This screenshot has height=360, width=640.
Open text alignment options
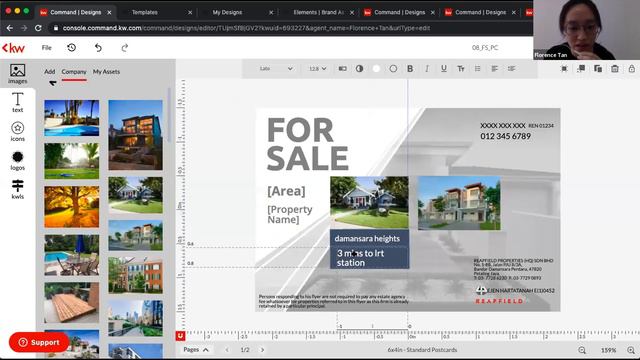494,69
